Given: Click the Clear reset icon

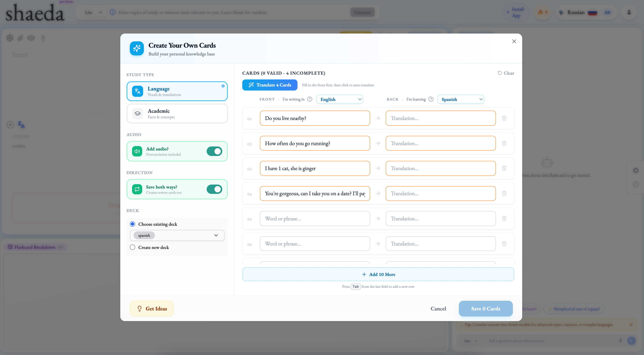Looking at the screenshot, I should 500,73.
